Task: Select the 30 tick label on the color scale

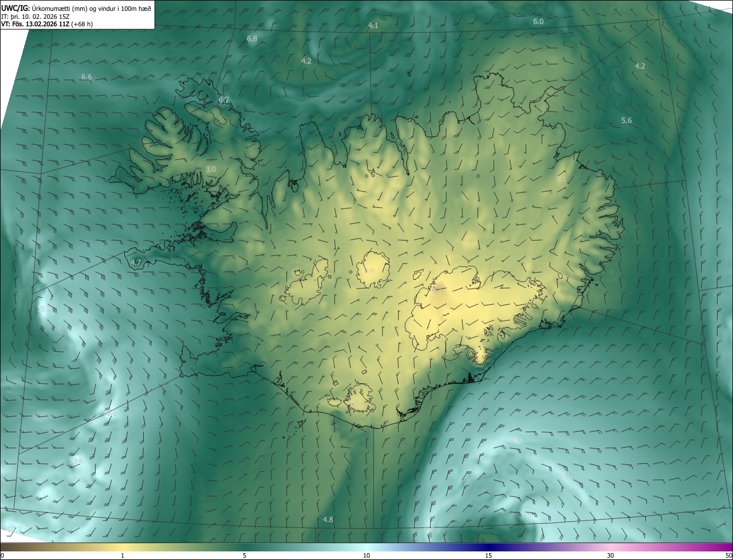Action: [610, 555]
